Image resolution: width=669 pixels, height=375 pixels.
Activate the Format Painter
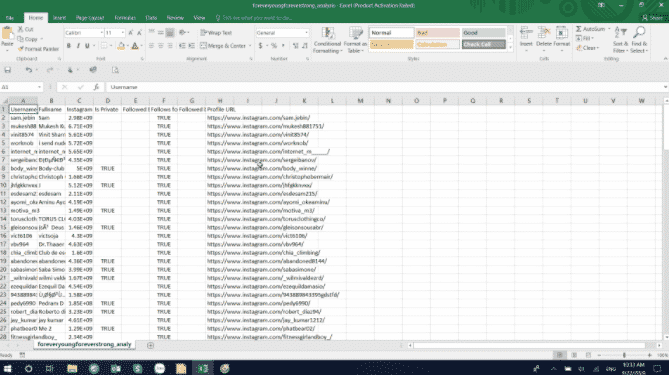38,49
